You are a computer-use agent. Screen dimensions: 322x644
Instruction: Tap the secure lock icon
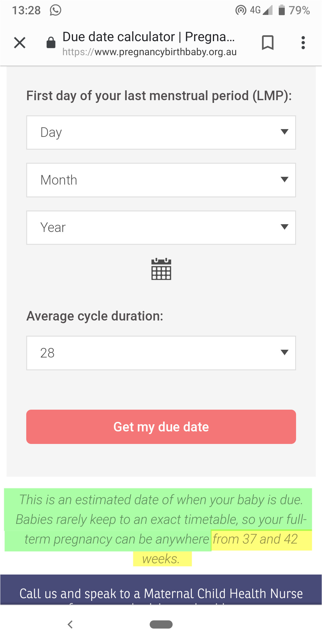(51, 43)
